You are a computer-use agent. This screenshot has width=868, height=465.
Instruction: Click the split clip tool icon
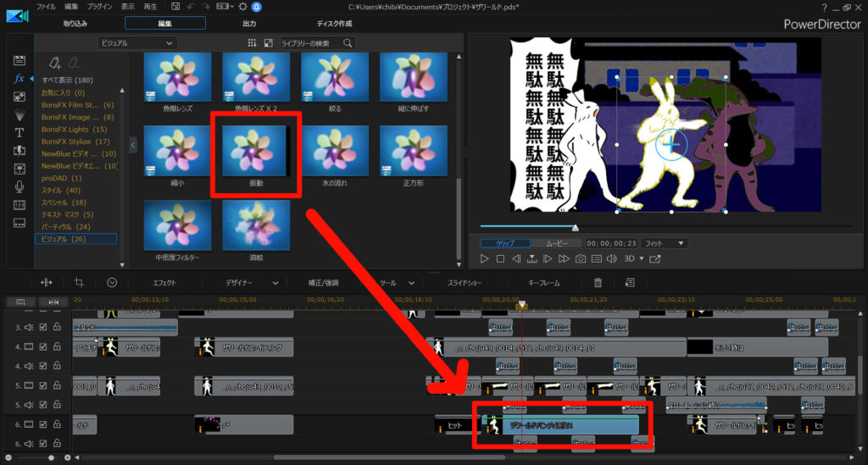tap(47, 283)
